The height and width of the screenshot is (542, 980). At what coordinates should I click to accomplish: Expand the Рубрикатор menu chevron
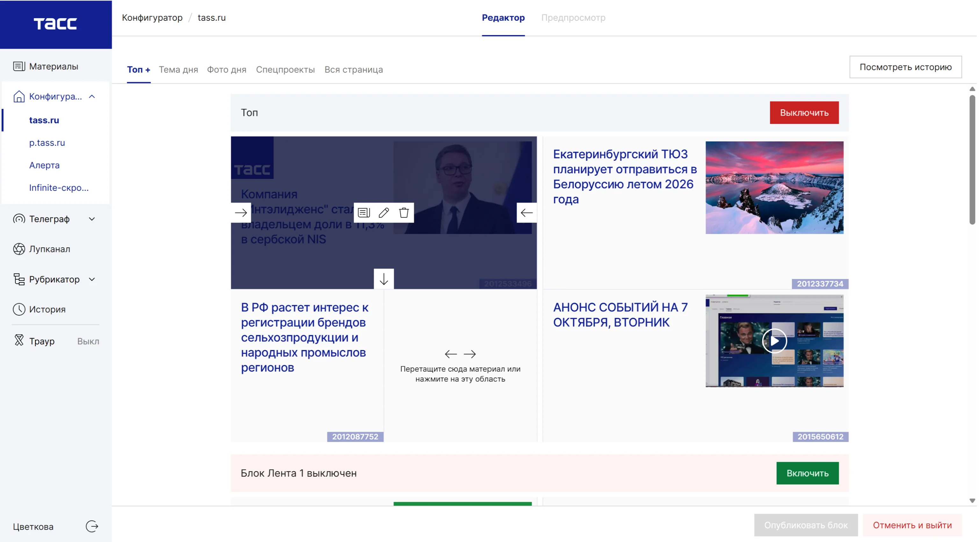[x=92, y=279]
